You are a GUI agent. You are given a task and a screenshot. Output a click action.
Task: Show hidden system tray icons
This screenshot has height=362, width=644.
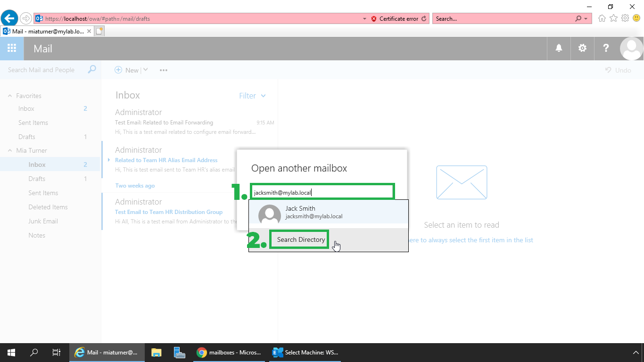tap(635, 353)
